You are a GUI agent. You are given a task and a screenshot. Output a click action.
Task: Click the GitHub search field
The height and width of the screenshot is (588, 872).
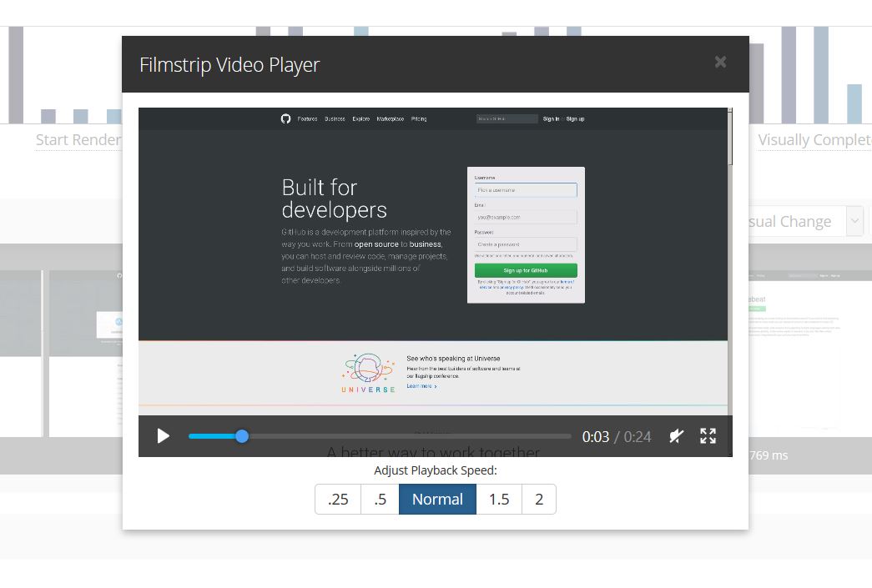coord(507,119)
